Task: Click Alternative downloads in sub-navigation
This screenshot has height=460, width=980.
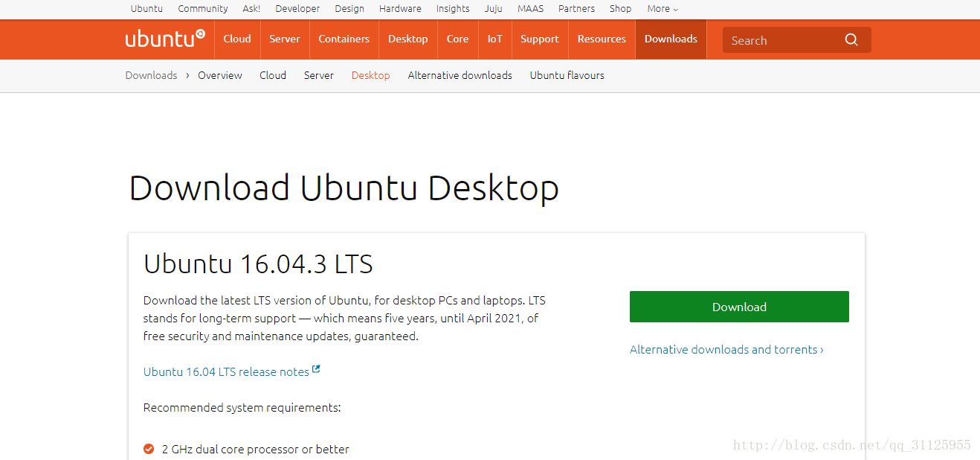Action: 460,75
